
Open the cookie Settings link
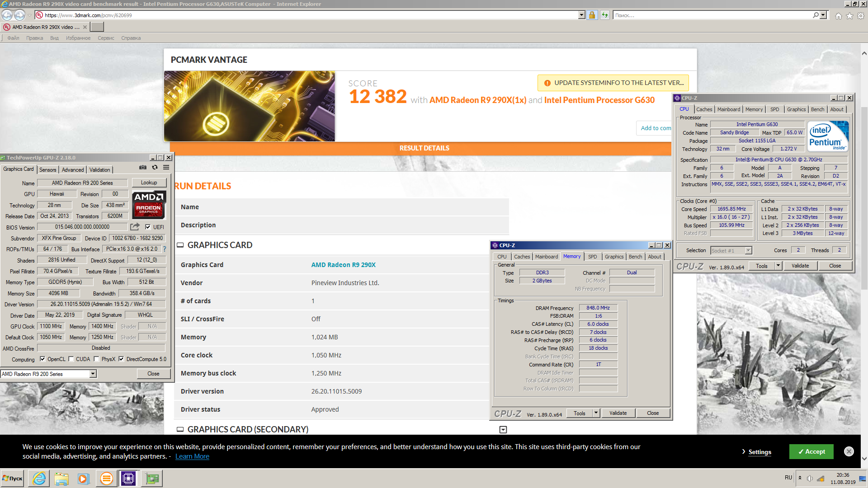pos(759,452)
